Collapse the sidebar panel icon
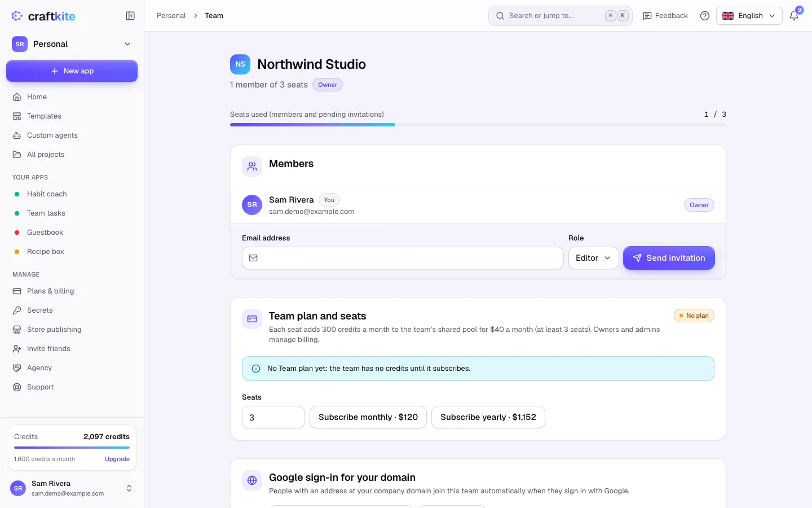The width and height of the screenshot is (812, 508). [130, 16]
